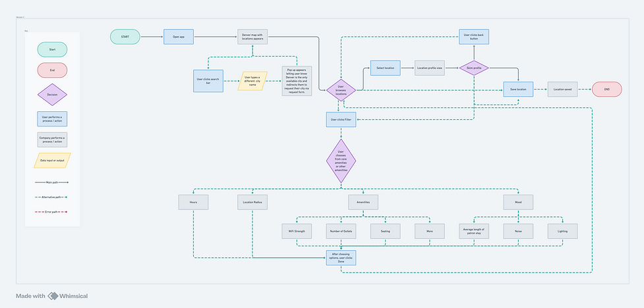Select the Hours filter box
The width and height of the screenshot is (644, 308).
coord(193,202)
